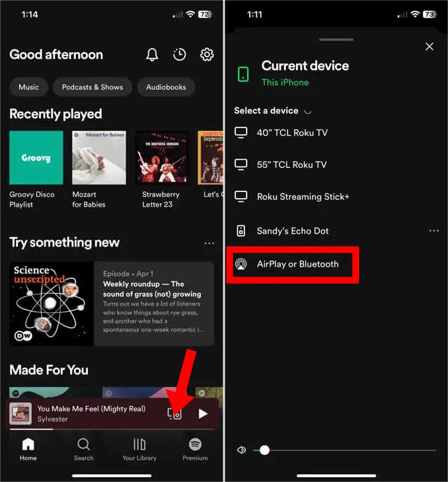The height and width of the screenshot is (482, 448).
Task: Open settings gear icon
Action: (207, 55)
